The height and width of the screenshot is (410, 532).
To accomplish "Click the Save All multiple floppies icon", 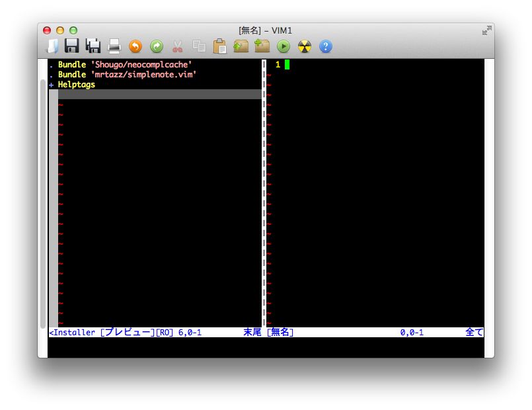I will (93, 46).
